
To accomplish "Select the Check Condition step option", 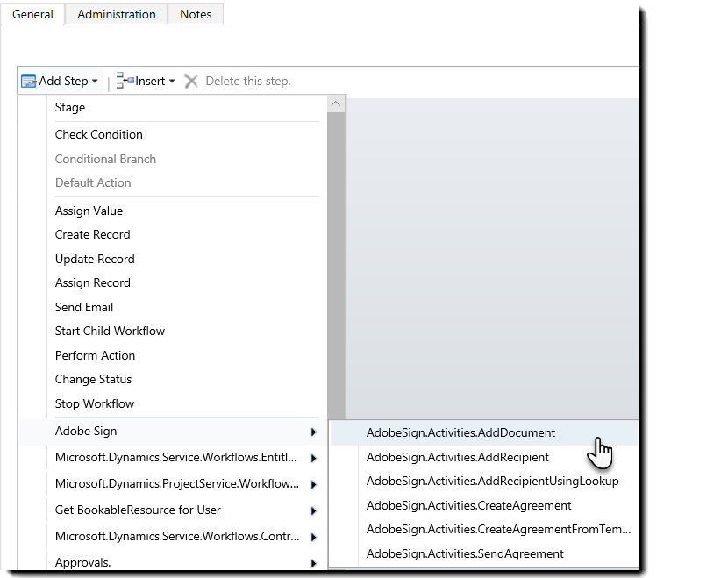I will [x=98, y=134].
